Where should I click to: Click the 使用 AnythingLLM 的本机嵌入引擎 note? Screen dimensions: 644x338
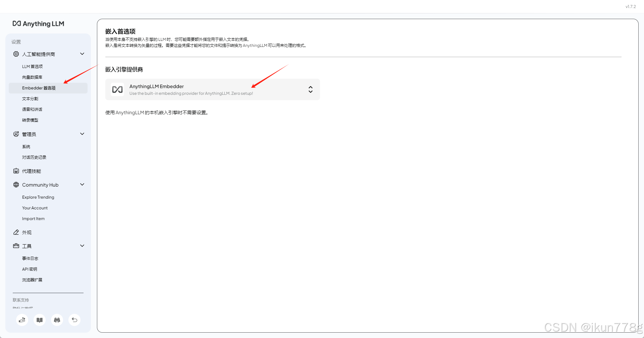tap(157, 113)
